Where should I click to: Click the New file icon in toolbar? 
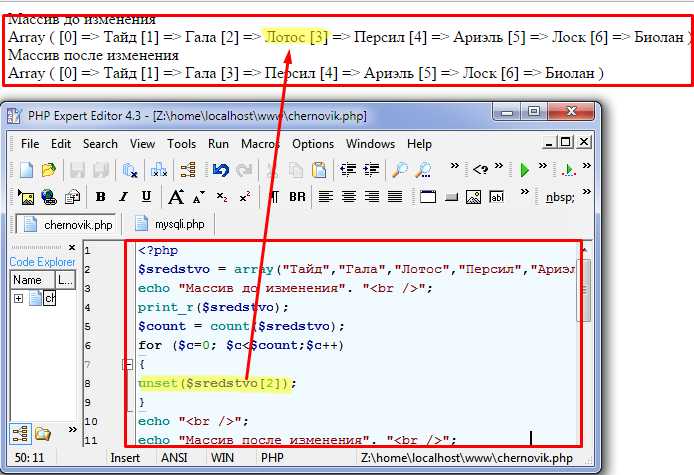click(x=26, y=170)
